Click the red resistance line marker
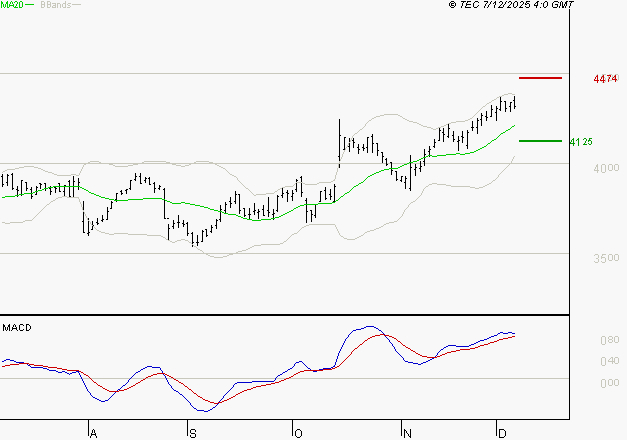The width and height of the screenshot is (627, 440). coord(540,78)
